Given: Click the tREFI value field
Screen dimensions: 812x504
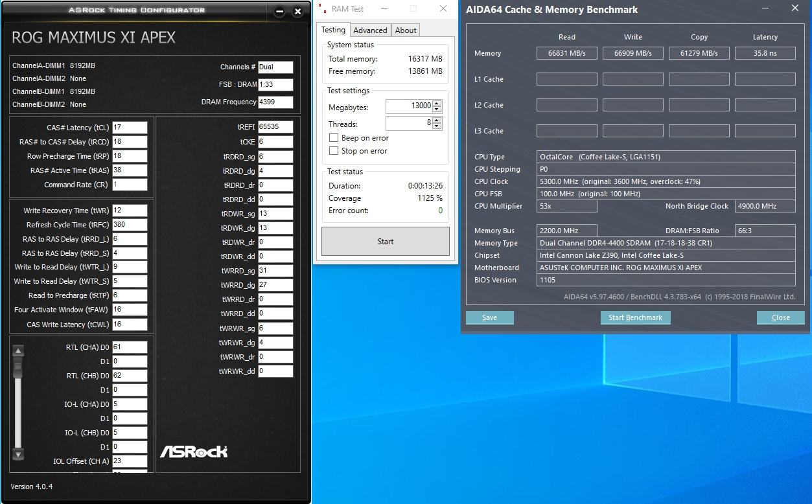Looking at the screenshot, I should [x=275, y=127].
